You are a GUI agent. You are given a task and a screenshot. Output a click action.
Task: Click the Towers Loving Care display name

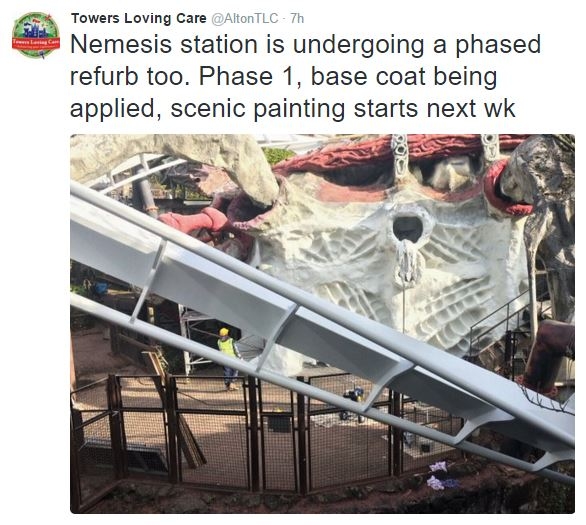point(139,18)
